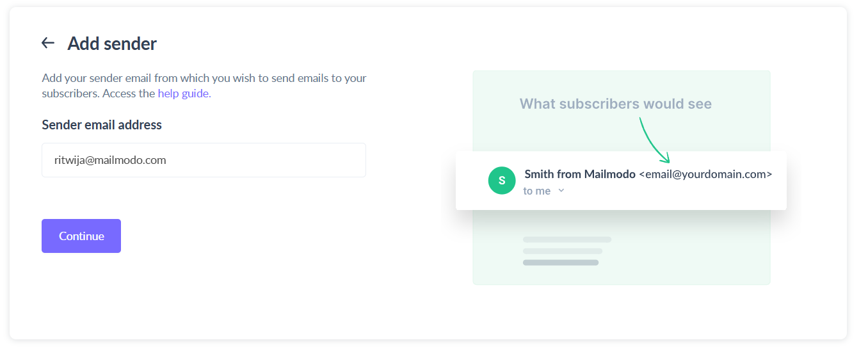868x356 pixels.
Task: Focus the Sender email address input field
Action: [204, 160]
